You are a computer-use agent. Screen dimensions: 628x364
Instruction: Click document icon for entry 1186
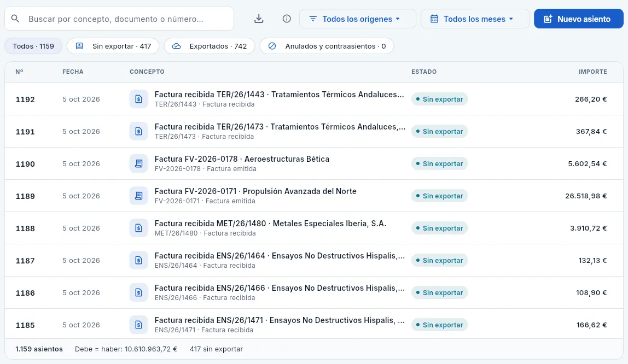(138, 292)
